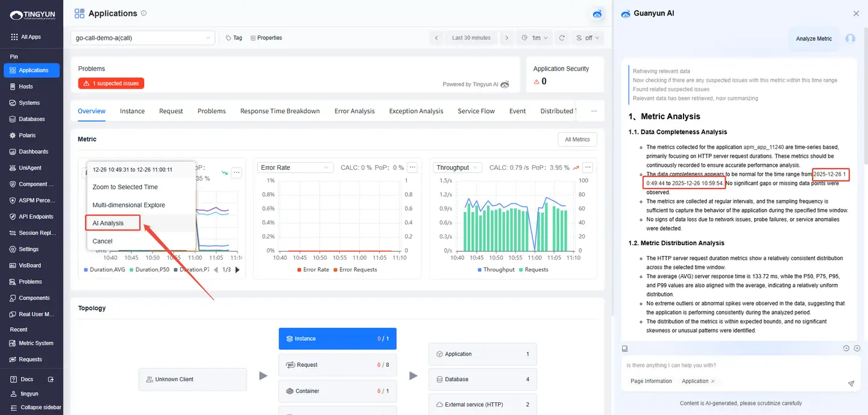Open the Guanyun AI assistant icon in header

tap(597, 14)
